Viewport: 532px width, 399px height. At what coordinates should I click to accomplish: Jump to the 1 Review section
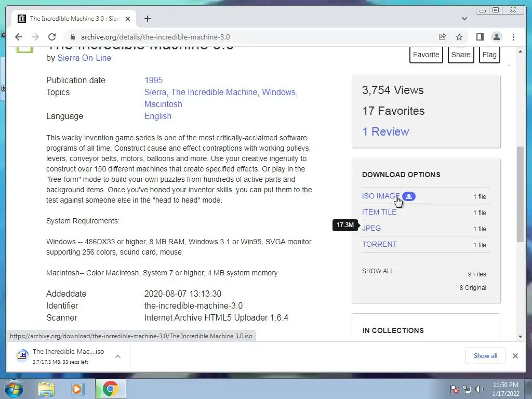click(385, 131)
